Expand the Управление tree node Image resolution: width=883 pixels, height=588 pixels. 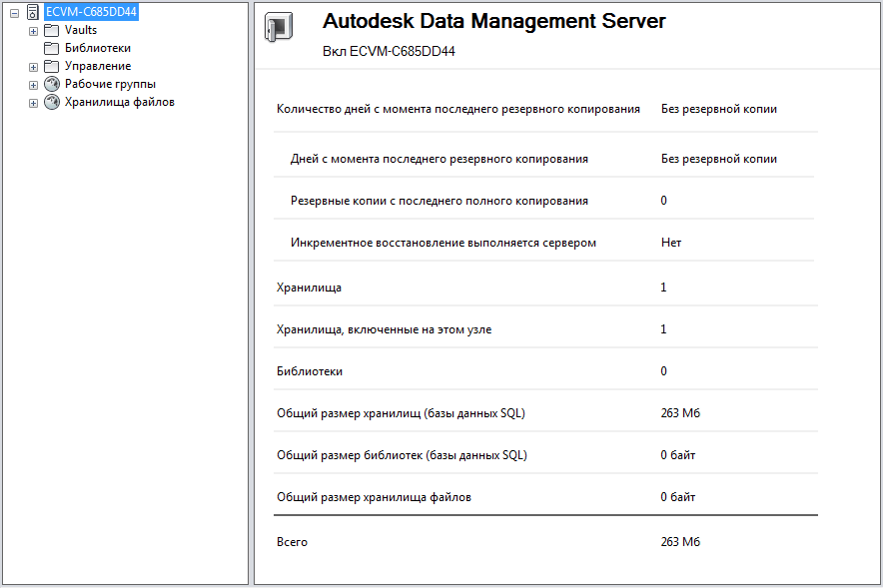tap(34, 67)
